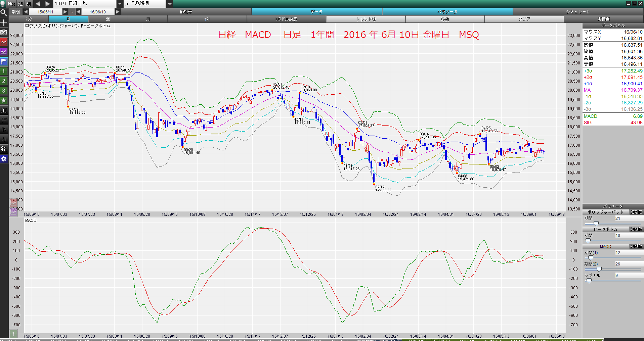Switch to the シミュレート tab
644x341 pixels.
(578, 12)
